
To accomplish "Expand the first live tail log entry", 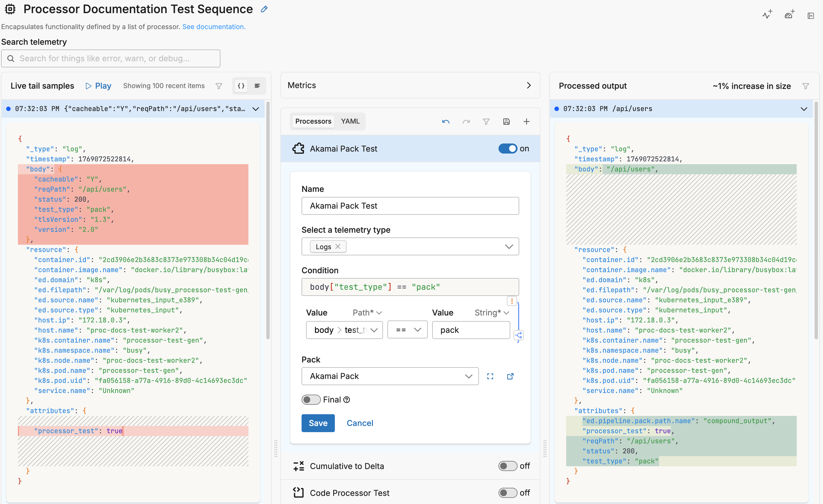I will pos(256,109).
